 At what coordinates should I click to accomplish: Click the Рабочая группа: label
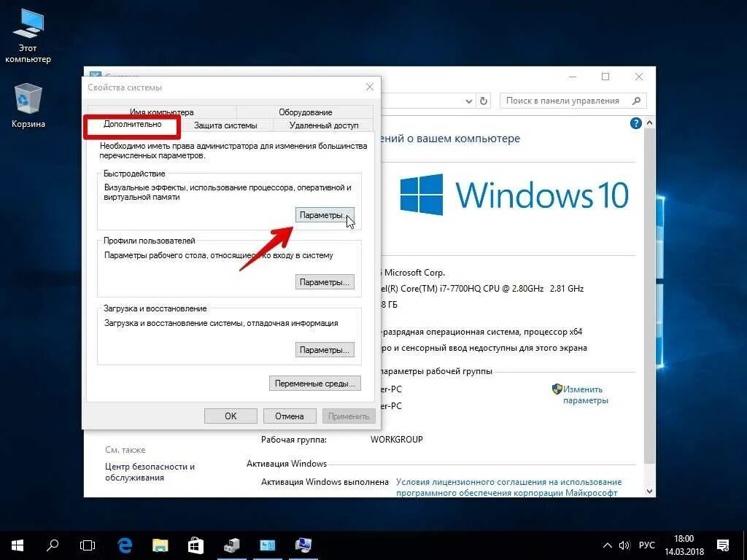pyautogui.click(x=294, y=440)
